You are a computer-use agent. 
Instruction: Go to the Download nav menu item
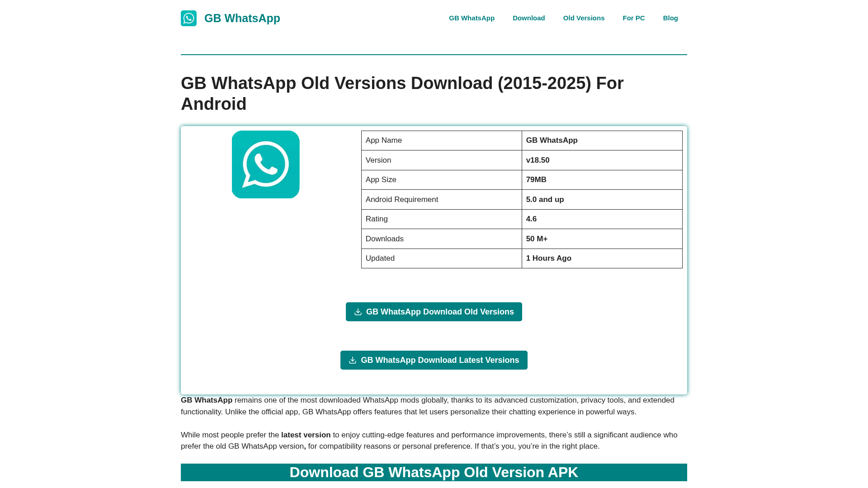tap(528, 18)
